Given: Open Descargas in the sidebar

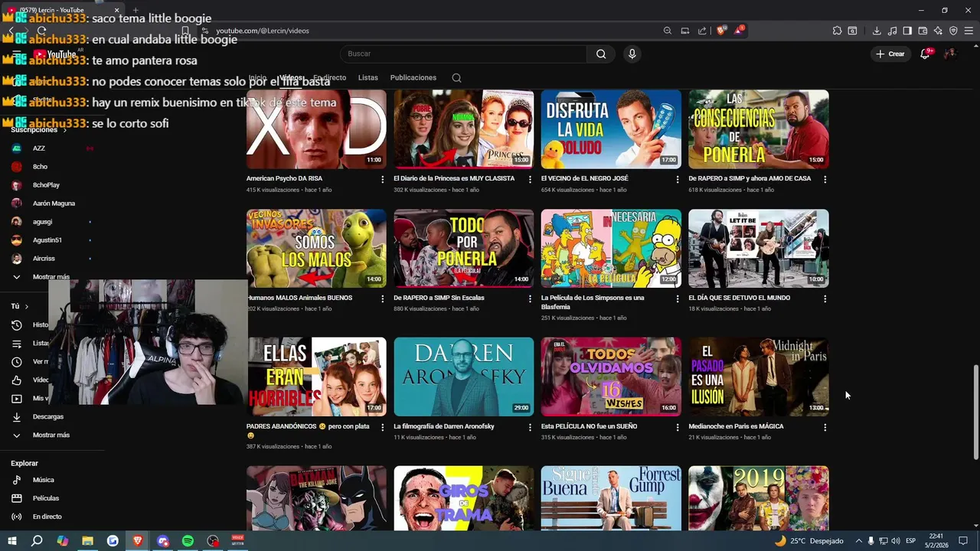Looking at the screenshot, I should coord(48,417).
